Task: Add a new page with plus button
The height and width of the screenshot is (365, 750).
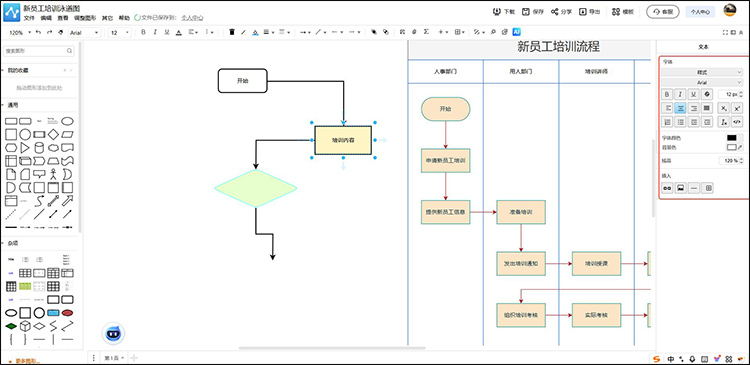Action: 134,358
